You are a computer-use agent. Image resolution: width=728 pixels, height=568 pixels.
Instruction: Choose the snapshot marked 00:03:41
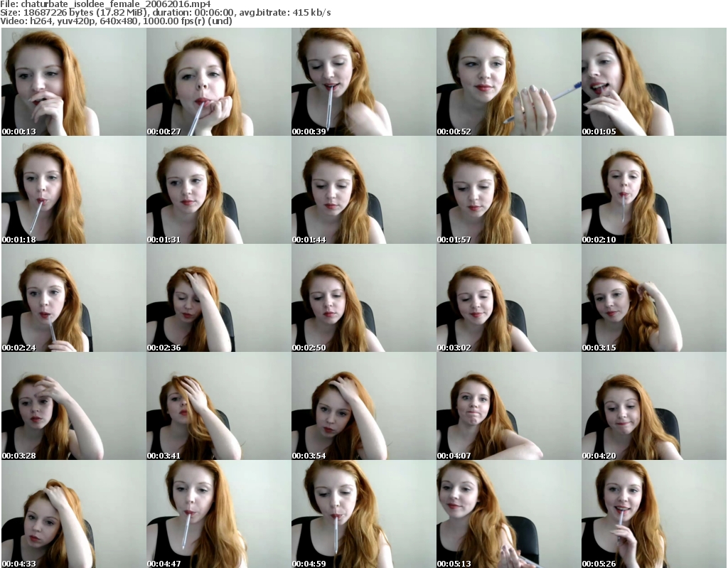pyautogui.click(x=219, y=407)
